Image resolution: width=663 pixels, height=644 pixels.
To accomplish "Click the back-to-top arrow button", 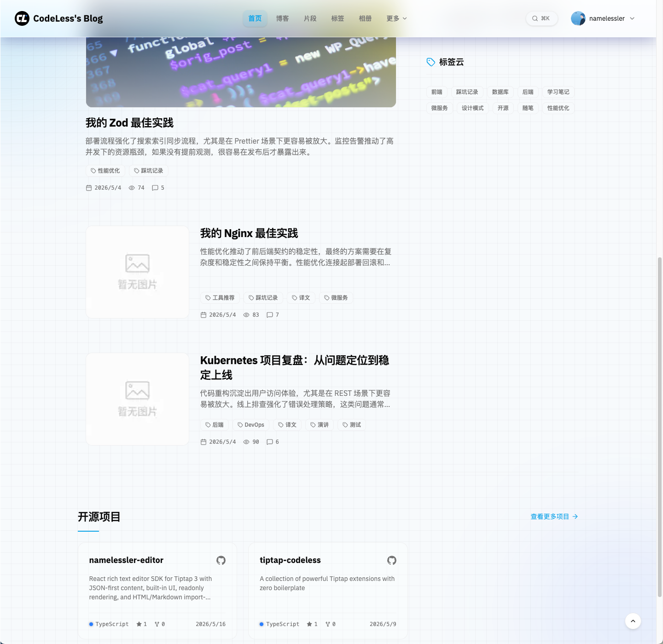I will pos(633,621).
